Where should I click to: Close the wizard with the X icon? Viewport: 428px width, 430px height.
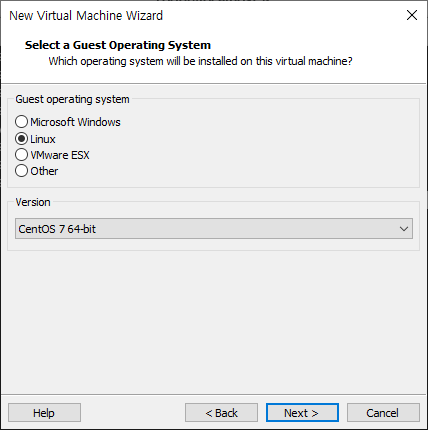412,15
